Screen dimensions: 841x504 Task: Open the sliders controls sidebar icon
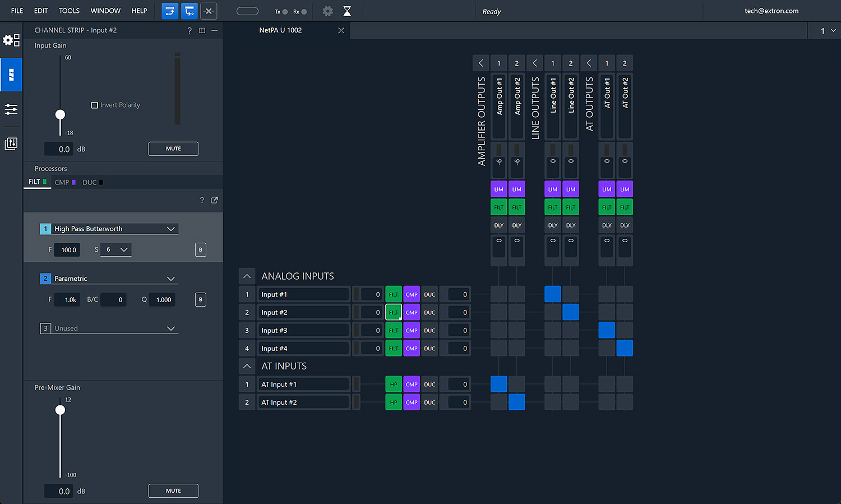11,109
